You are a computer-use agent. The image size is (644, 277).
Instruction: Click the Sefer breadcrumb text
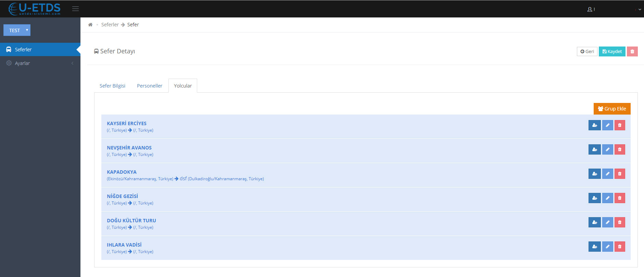133,25
